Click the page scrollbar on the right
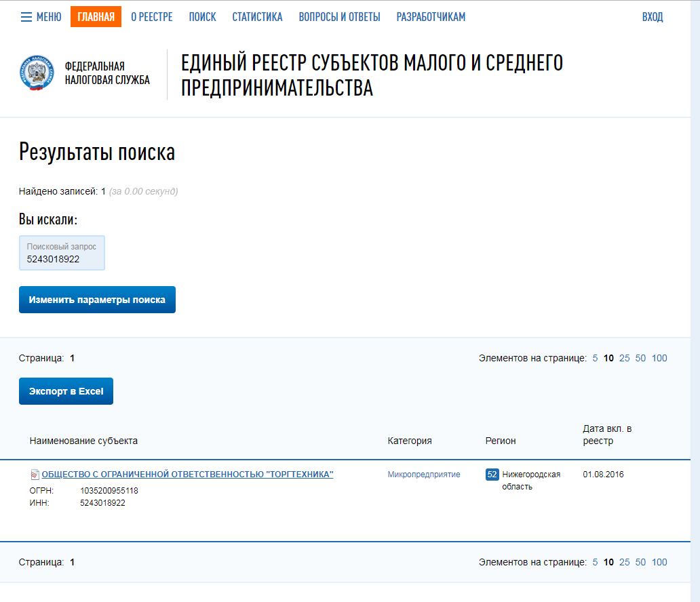 pos(695,301)
